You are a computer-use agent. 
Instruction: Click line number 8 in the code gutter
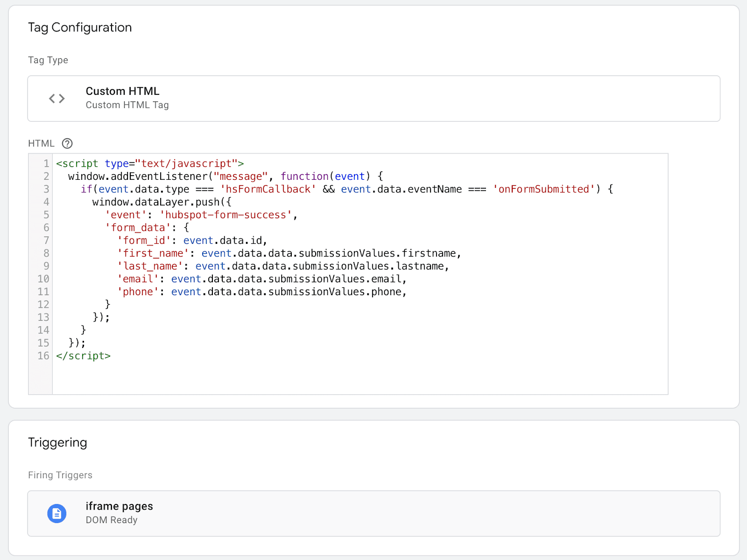(x=46, y=253)
